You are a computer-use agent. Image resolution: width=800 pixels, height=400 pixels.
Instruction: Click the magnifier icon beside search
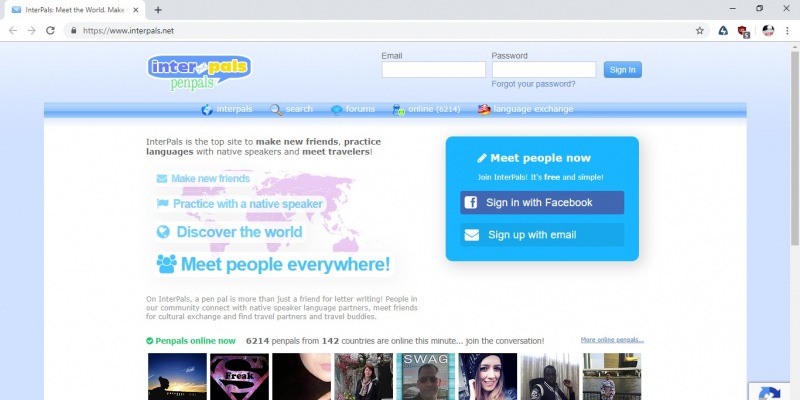click(276, 110)
